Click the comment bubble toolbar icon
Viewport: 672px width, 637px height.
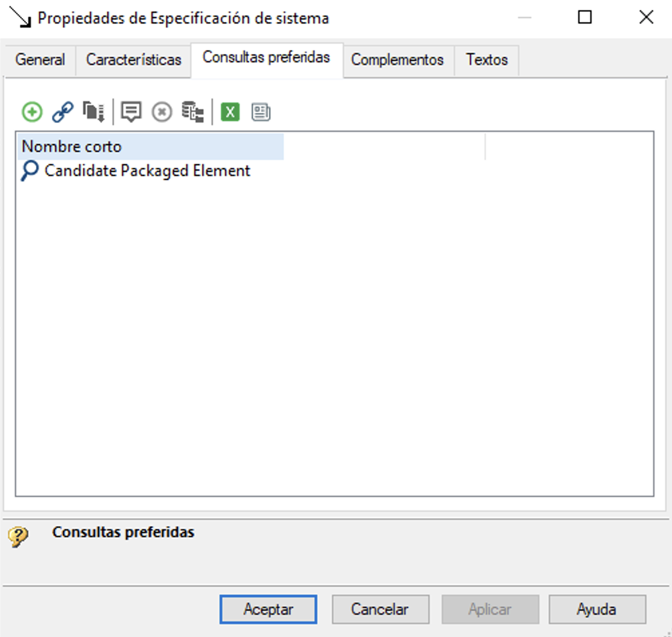point(131,112)
